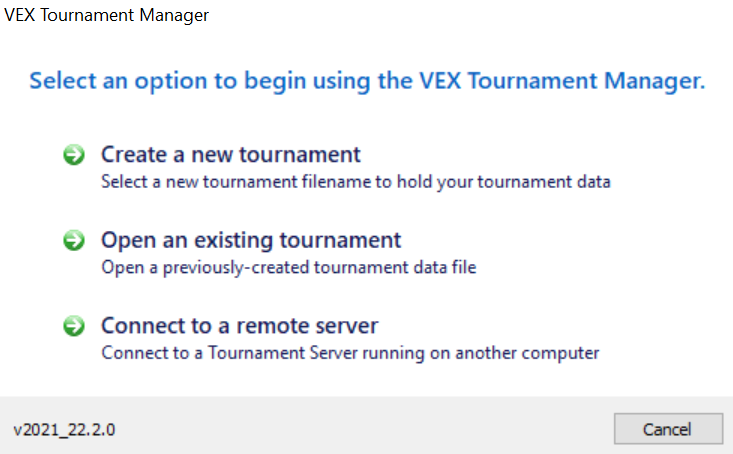Click the 'Open a previously-created tournament data file' text
Screen dimensions: 733x454
[289, 267]
